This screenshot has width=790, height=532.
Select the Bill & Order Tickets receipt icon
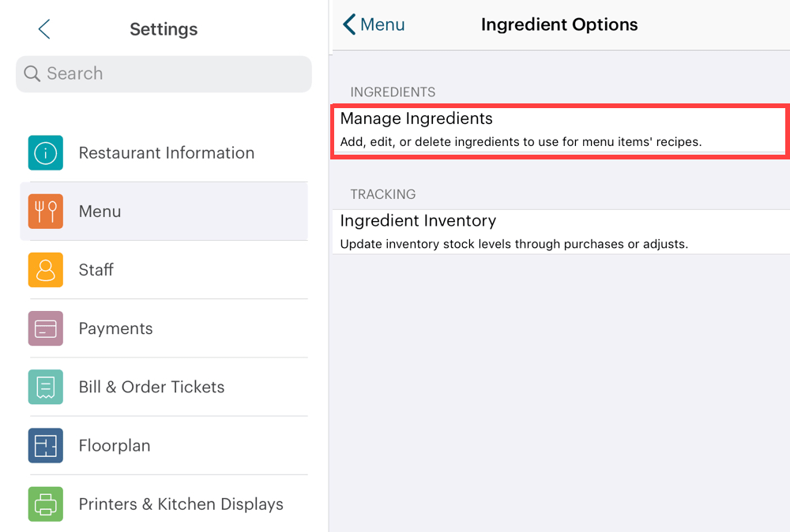(45, 387)
